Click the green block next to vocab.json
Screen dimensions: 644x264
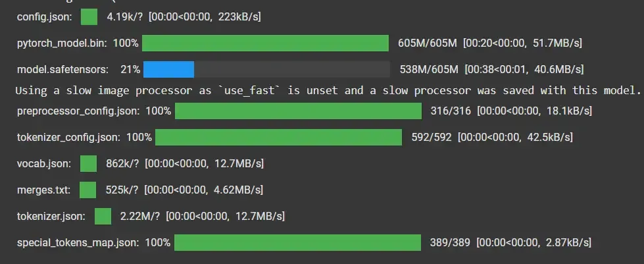coord(88,163)
